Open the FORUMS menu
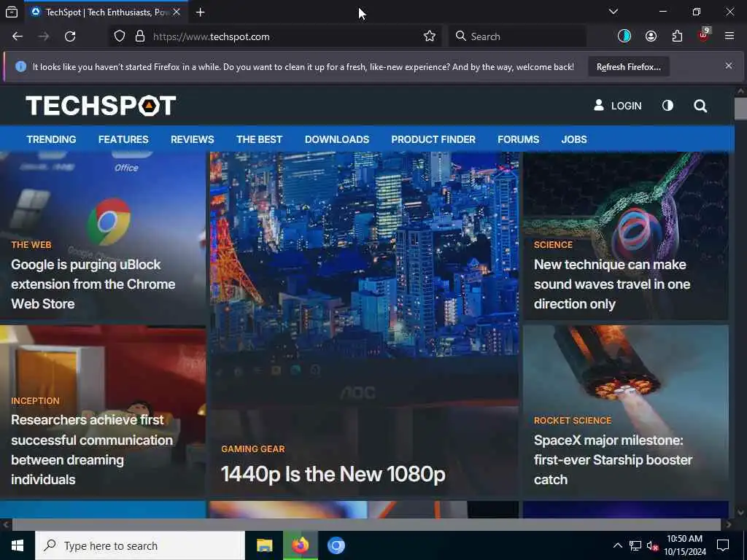Screen dimensions: 747x560 click(519, 139)
